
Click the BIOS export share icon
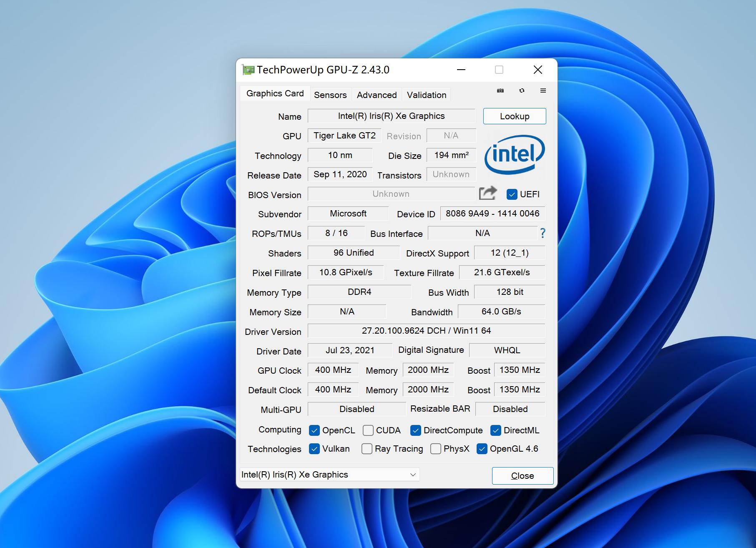click(487, 194)
